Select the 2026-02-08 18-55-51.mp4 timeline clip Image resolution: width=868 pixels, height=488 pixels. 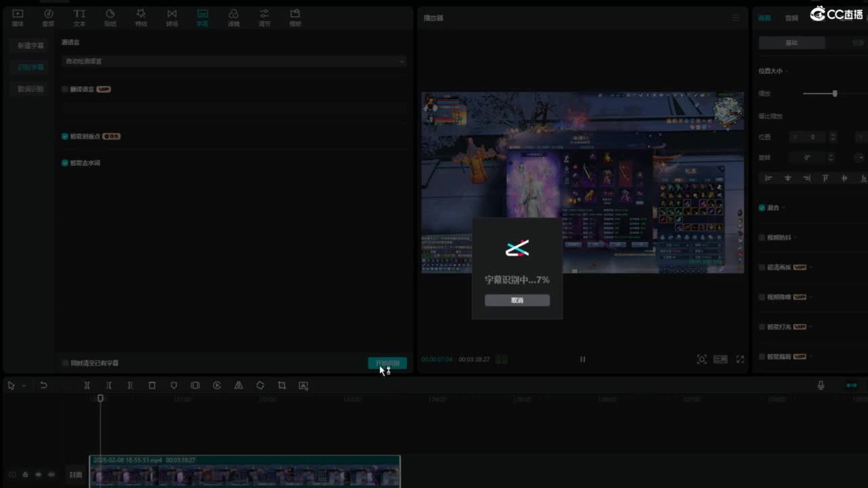245,471
